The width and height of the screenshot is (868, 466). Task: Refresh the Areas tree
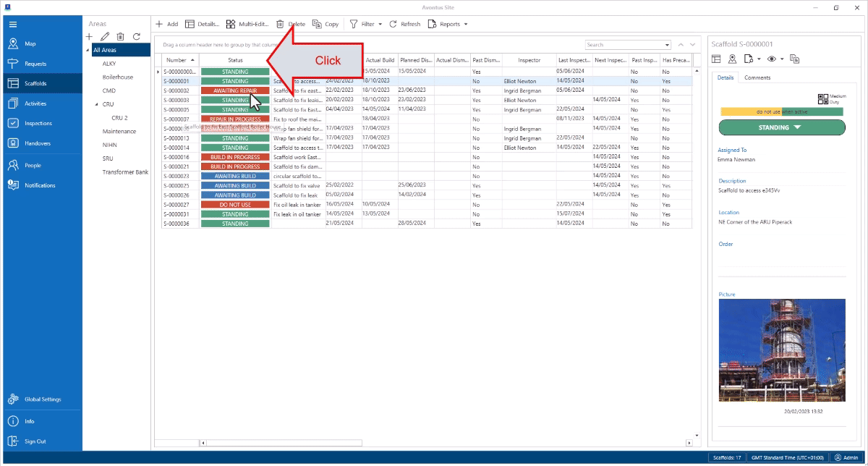tap(136, 36)
